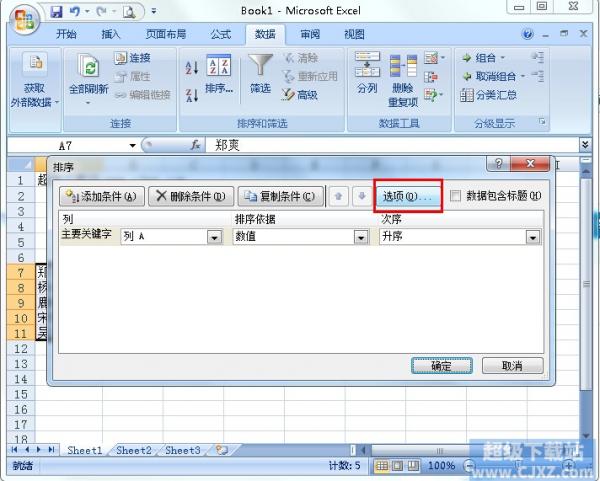Open 排序依据 数值 dropdown
The width and height of the screenshot is (600, 481).
coord(361,237)
